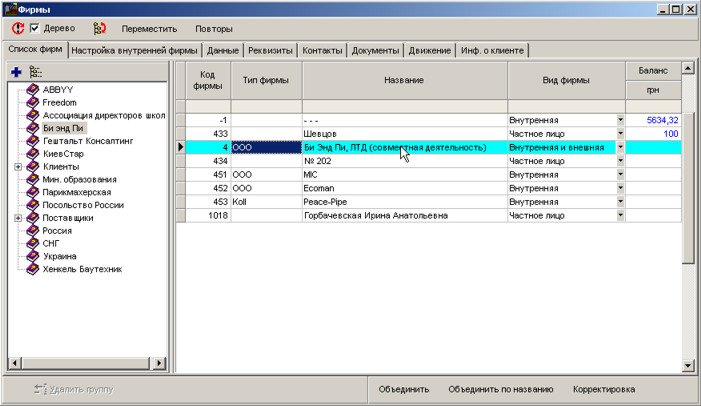Toggle the Дерево checkbox
The height and width of the screenshot is (406, 701).
pyautogui.click(x=35, y=29)
